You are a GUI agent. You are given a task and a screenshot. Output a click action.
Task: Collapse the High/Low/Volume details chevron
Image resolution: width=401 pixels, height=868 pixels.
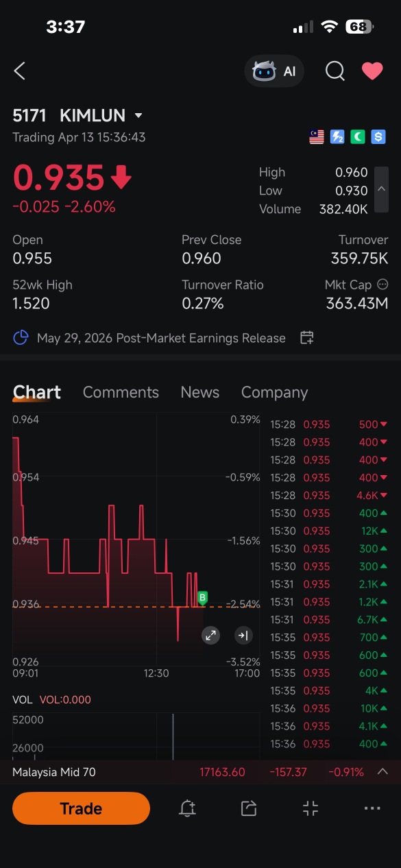382,190
